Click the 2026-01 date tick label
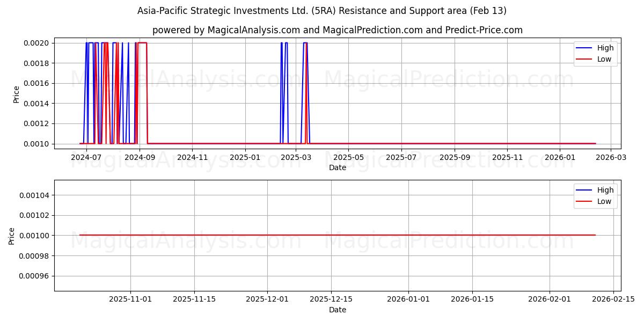Viewport: 644px width, 322px height. point(560,158)
